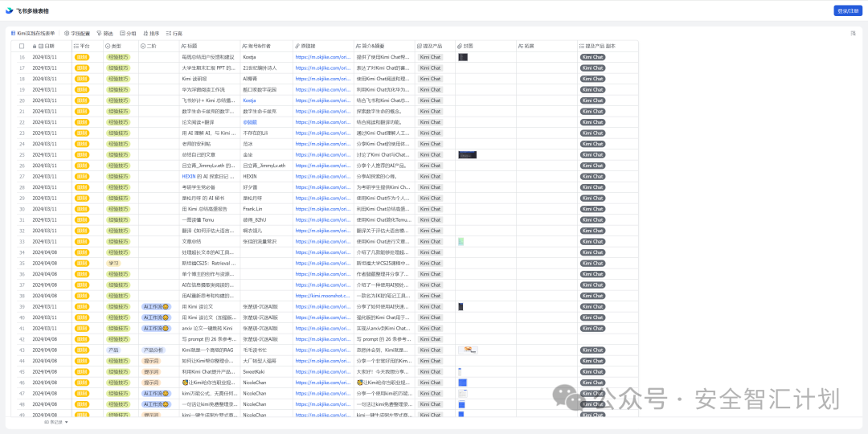Screen dimensions: 868x434
Task: Click the Feishu Bitable logo icon
Action: [9, 10]
